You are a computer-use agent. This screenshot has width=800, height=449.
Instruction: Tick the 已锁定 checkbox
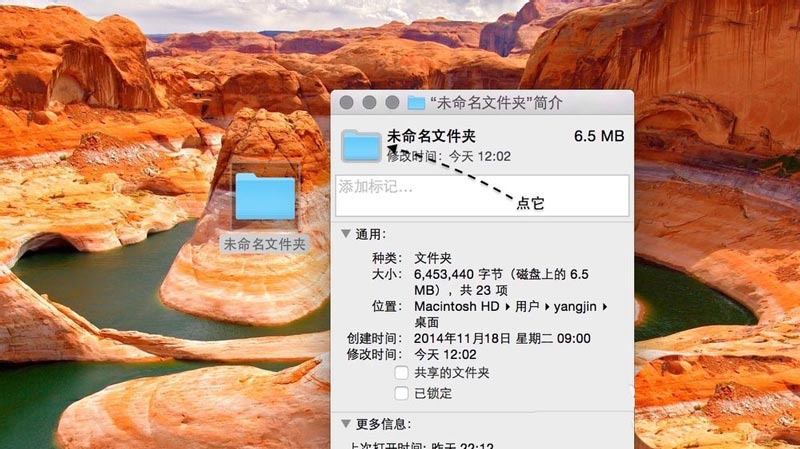pyautogui.click(x=402, y=393)
